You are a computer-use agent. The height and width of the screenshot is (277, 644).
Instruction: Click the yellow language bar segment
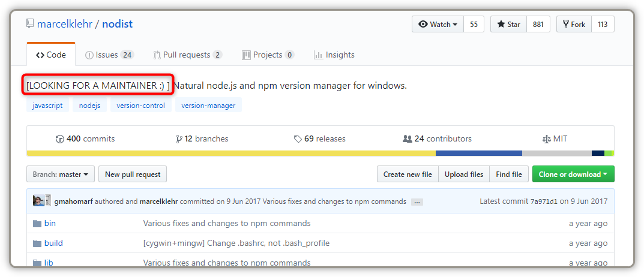tap(231, 153)
